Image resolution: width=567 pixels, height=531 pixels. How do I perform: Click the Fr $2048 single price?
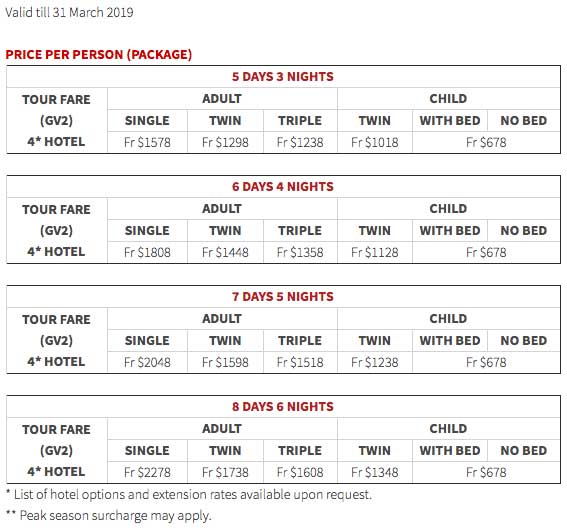pyautogui.click(x=147, y=362)
